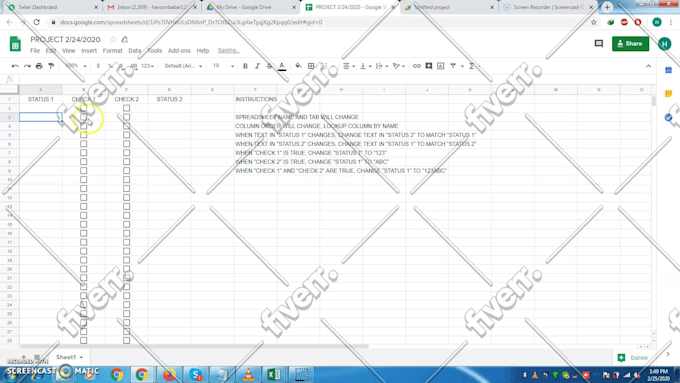The image size is (680, 383).
Task: Open the Keep notes side panel icon
Action: tap(668, 94)
